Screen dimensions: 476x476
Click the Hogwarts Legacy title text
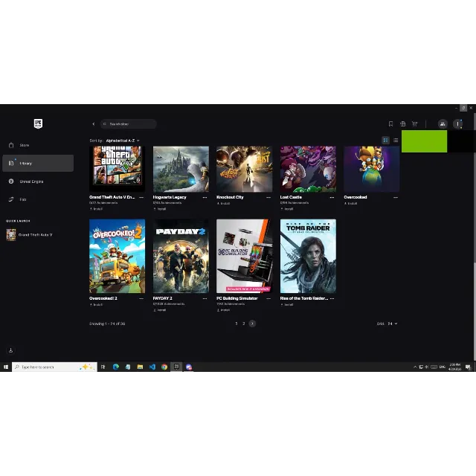(170, 197)
